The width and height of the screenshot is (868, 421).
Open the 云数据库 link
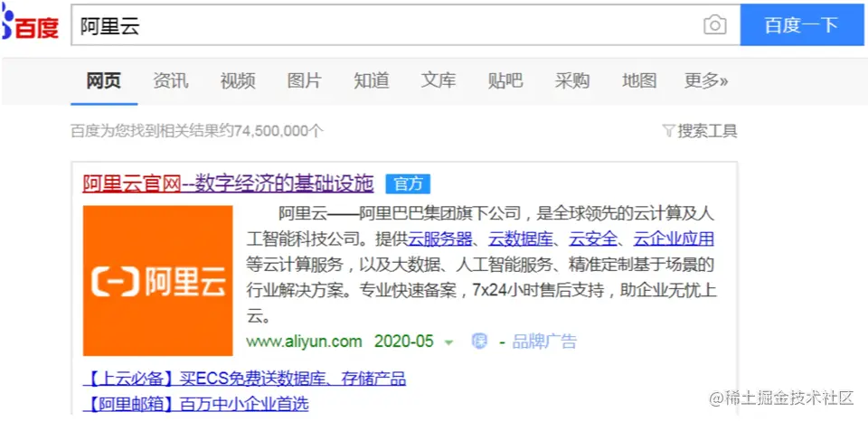521,239
